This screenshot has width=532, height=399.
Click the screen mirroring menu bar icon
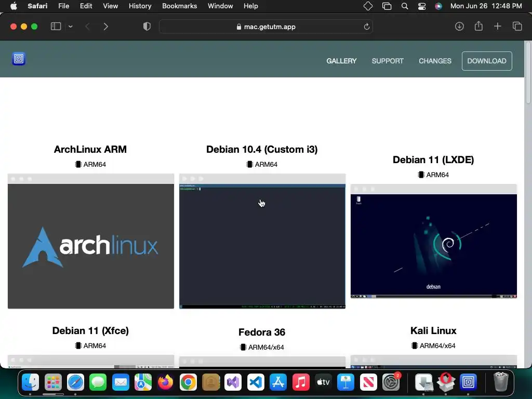[x=387, y=6]
